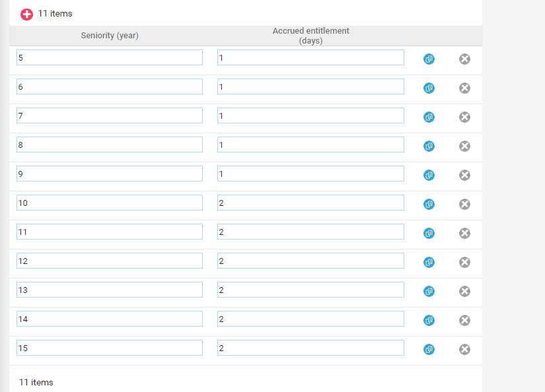Change accrued entitlement for seniority 8
545x392 pixels.
[x=310, y=145]
